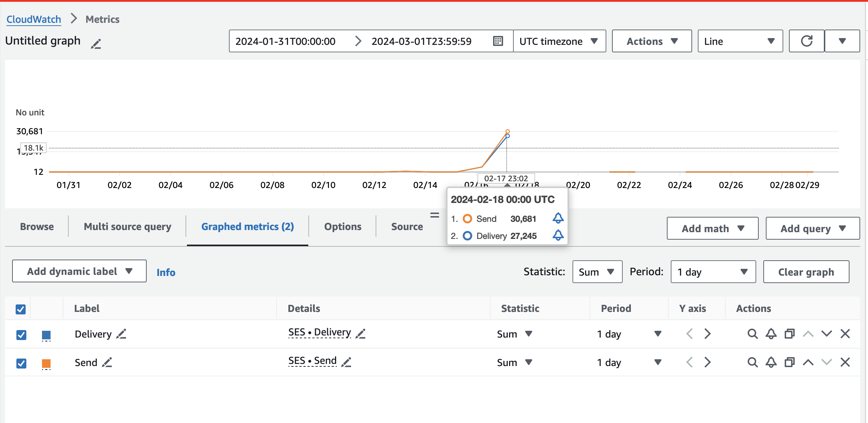Duplicate the Delivery metric row
868x423 pixels.
coord(789,334)
